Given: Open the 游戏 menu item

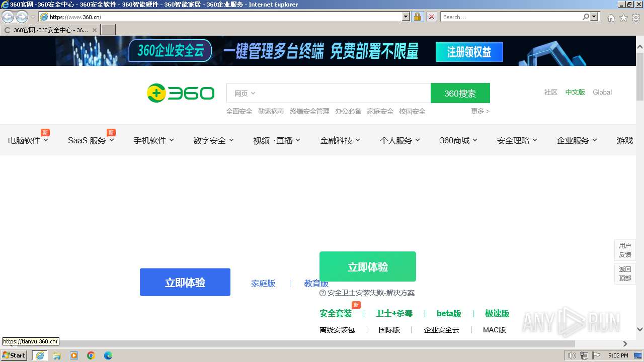Looking at the screenshot, I should coord(625,140).
